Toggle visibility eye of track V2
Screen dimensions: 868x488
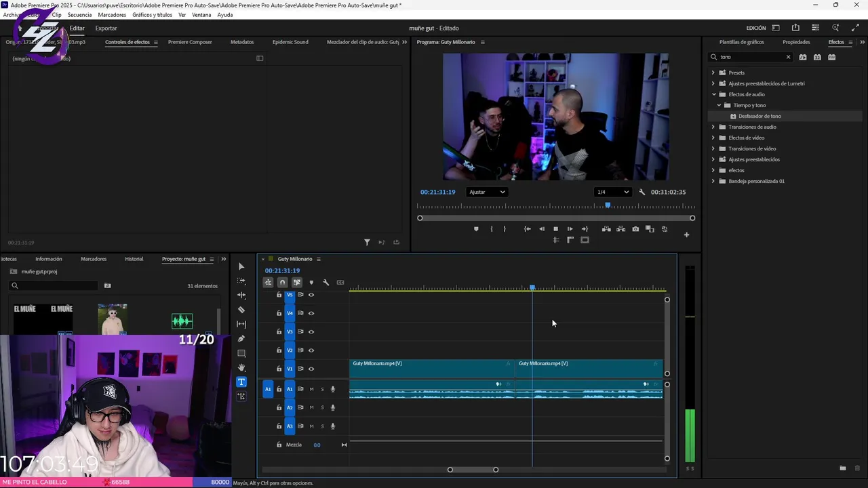(x=311, y=350)
